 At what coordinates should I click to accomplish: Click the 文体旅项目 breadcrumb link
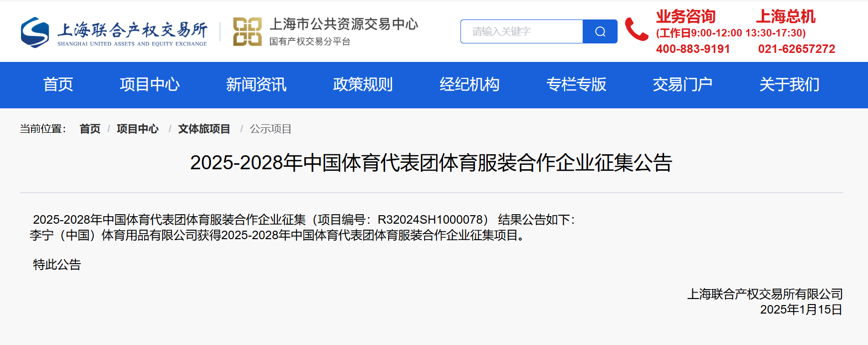pos(204,129)
